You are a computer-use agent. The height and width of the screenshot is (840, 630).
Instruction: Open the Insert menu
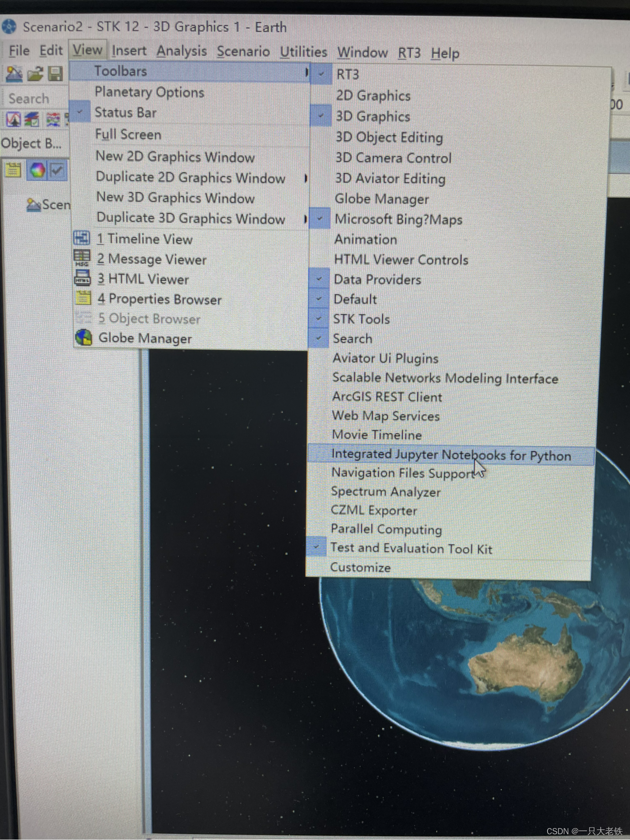[129, 51]
